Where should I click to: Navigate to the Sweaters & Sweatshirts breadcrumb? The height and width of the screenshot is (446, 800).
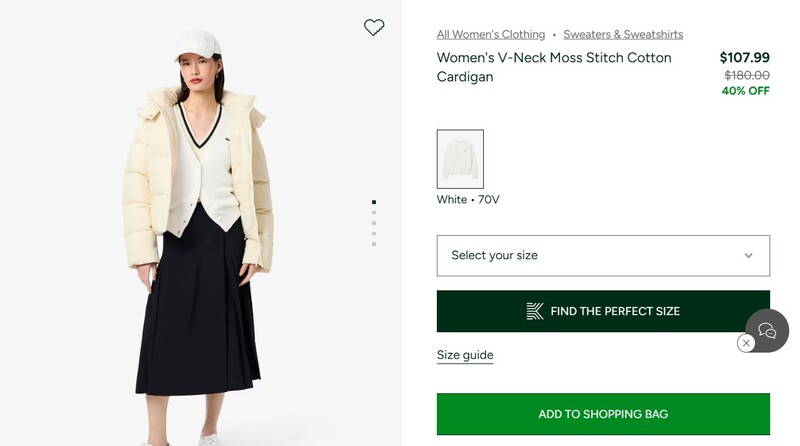[x=623, y=34]
